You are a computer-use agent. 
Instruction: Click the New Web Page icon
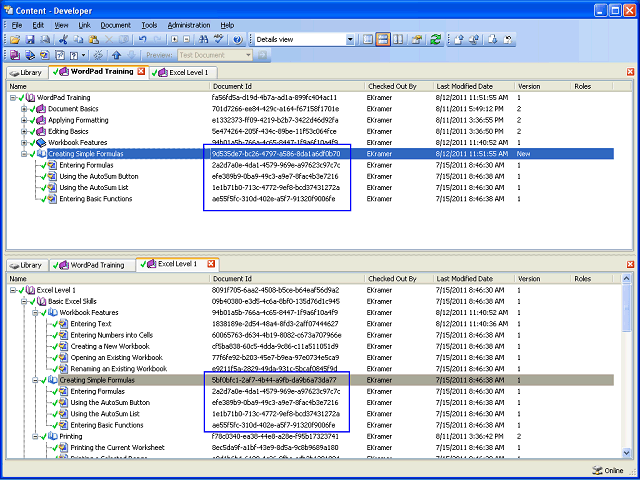click(x=60, y=55)
